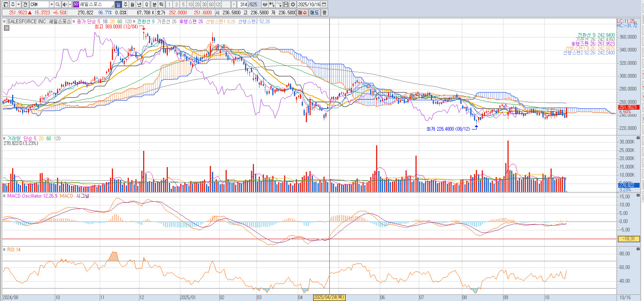644x301 pixels.
Task: Close the volume panel with X icon
Action: coord(638,138)
